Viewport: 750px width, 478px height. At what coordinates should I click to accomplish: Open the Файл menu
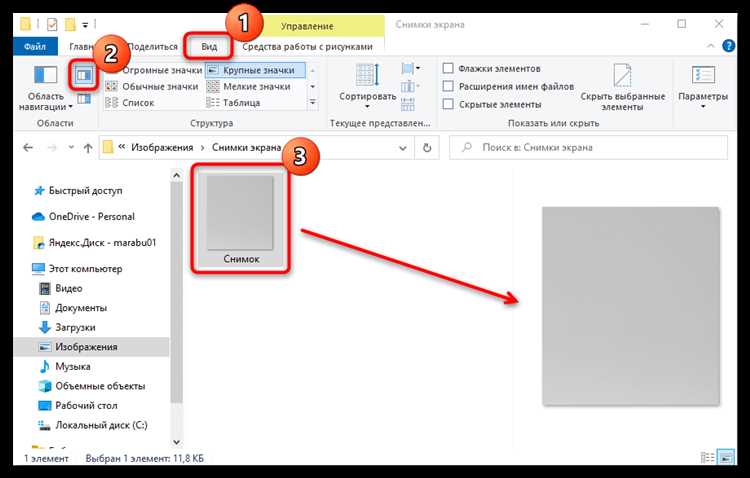[x=35, y=46]
